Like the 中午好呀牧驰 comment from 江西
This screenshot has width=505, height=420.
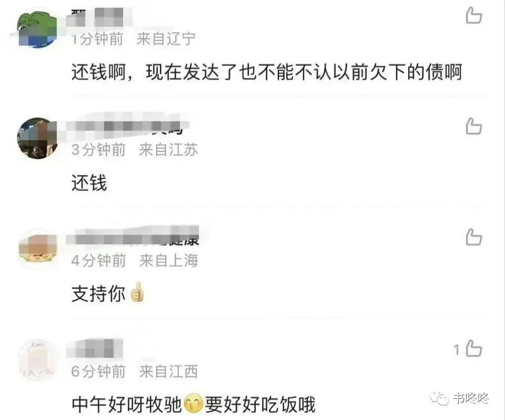coord(474,349)
